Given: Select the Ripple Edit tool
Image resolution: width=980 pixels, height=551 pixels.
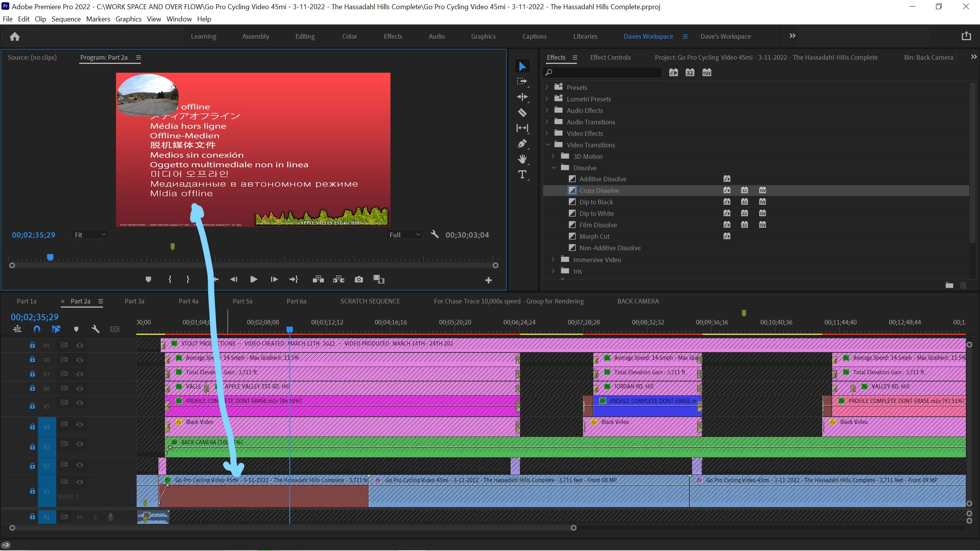Looking at the screenshot, I should [x=522, y=97].
